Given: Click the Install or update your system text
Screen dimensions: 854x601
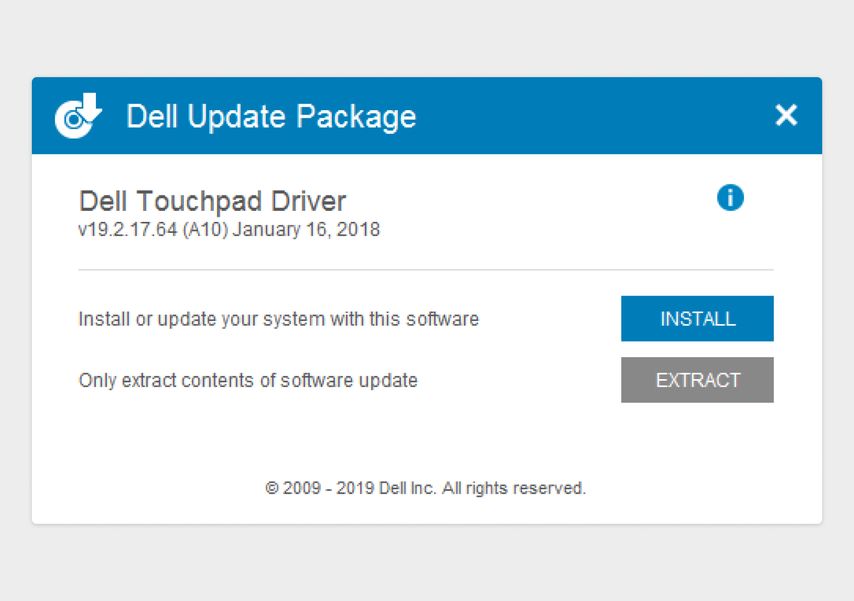Looking at the screenshot, I should (x=279, y=319).
